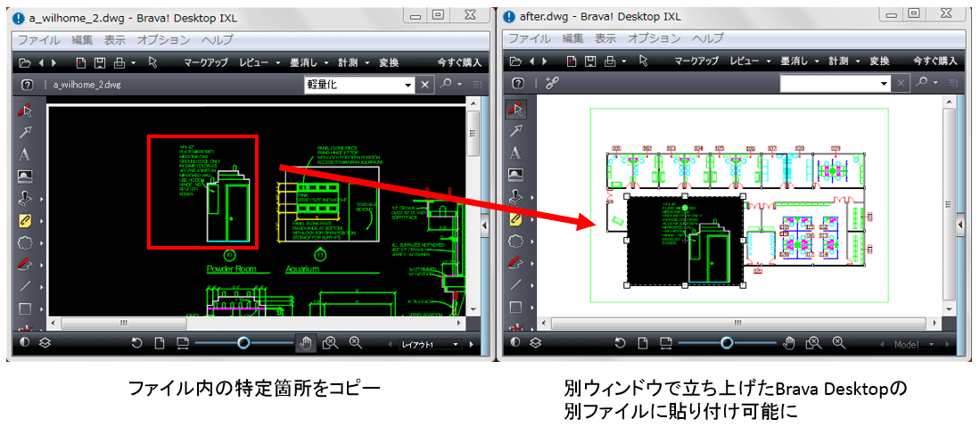Click 変換 button in a_wilhome_2.dwg window

(x=389, y=62)
